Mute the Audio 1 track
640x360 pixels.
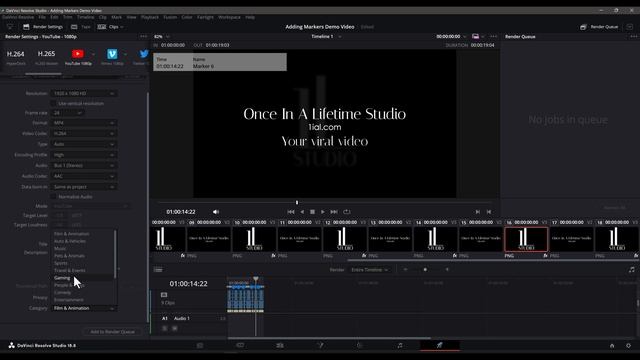pyautogui.click(x=175, y=328)
